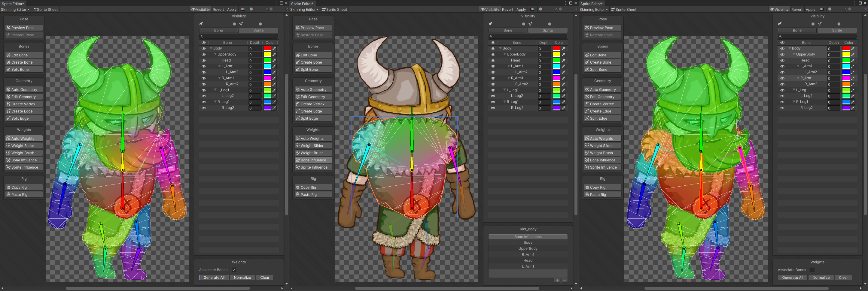The height and width of the screenshot is (291, 868).
Task: Click Normalize in right window
Action: pyautogui.click(x=821, y=277)
